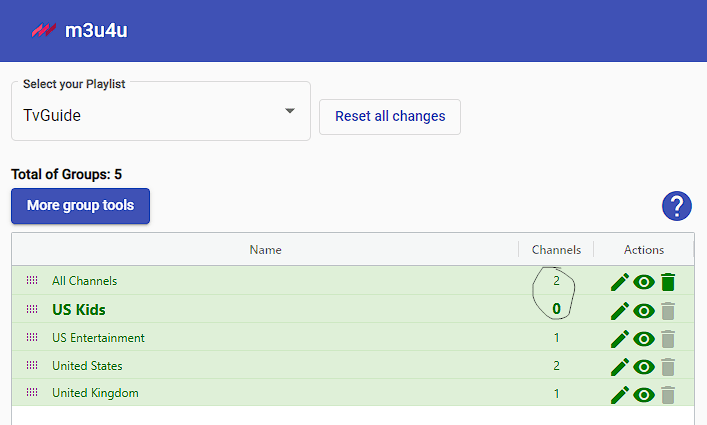
Task: Toggle visibility of All Channels group
Action: point(644,283)
